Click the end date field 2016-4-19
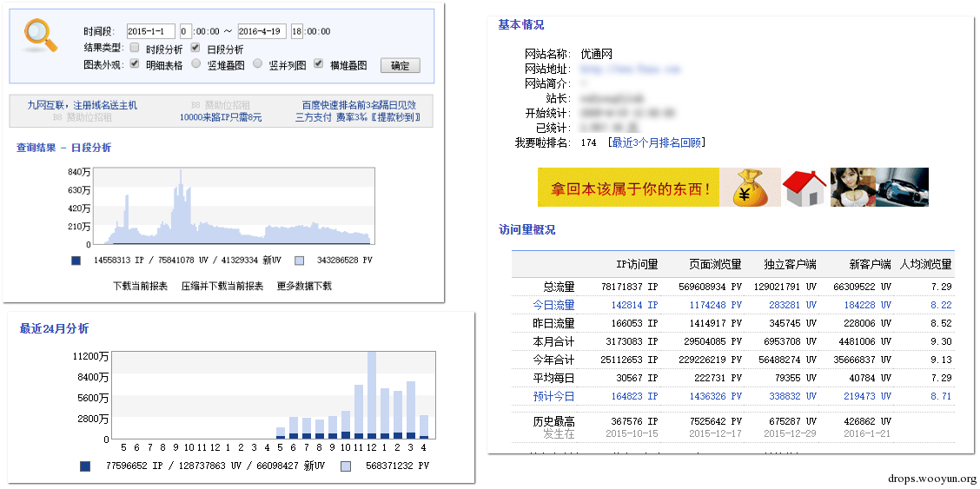980x489 pixels. 262,31
